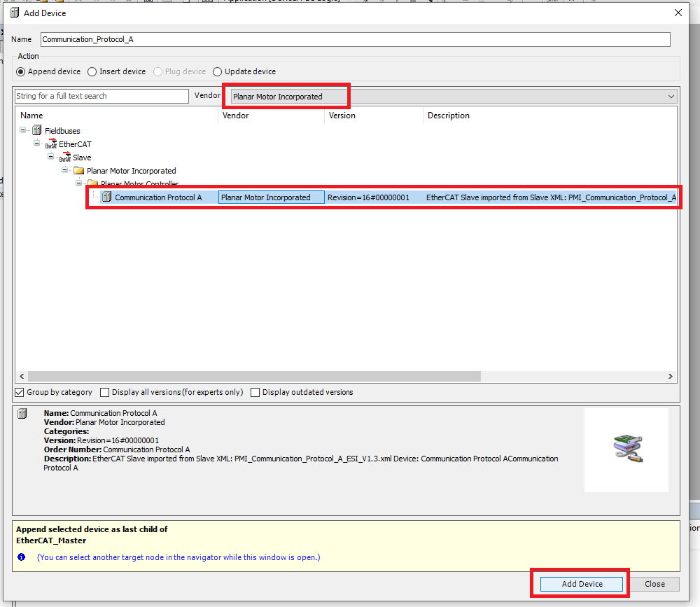Click the EtherCAT Slave node icon
700x607 pixels.
coord(65,158)
